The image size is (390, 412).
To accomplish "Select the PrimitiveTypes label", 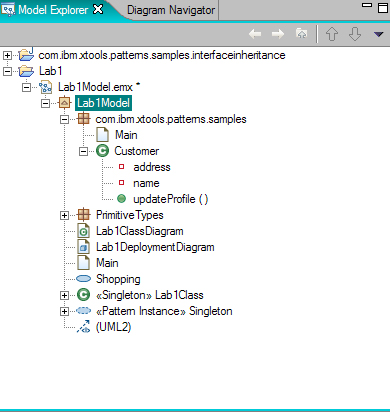I will click(130, 215).
